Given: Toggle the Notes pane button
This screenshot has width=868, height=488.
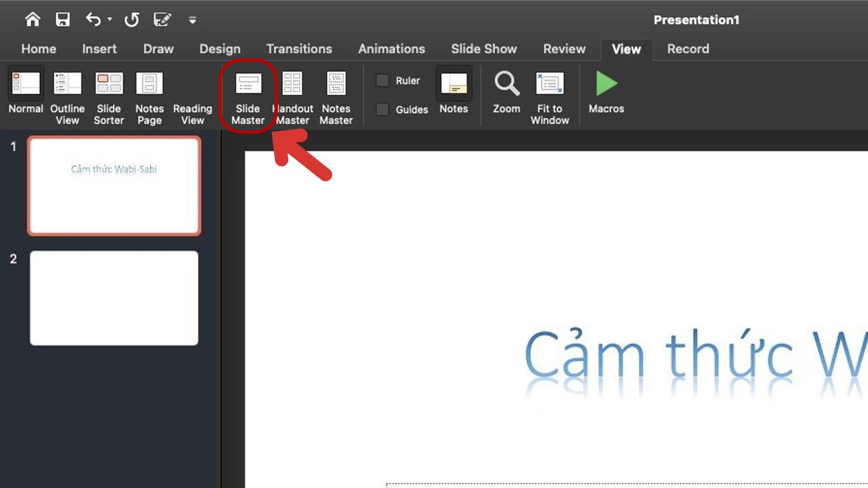Looking at the screenshot, I should (454, 91).
